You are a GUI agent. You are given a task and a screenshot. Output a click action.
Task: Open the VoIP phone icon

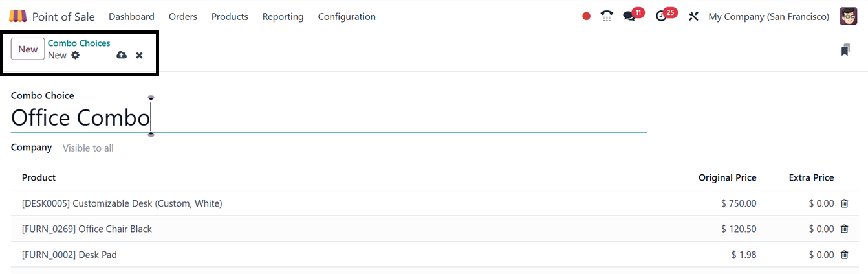pyautogui.click(x=607, y=16)
